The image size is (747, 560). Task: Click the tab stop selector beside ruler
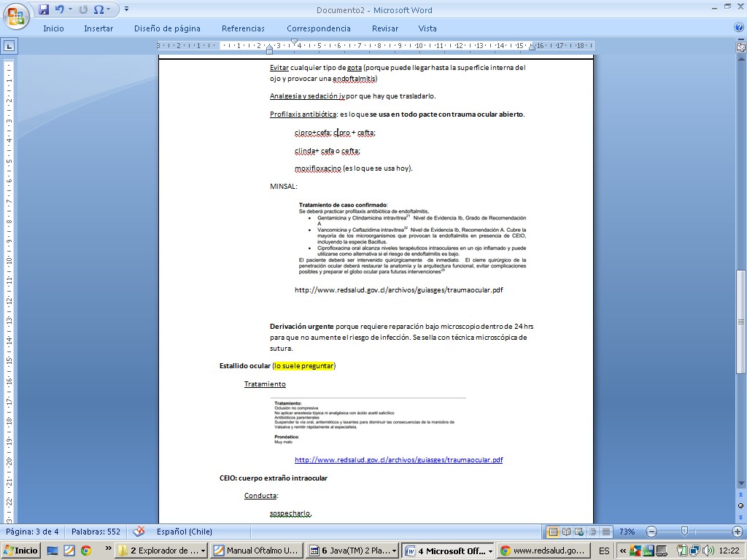[x=9, y=45]
